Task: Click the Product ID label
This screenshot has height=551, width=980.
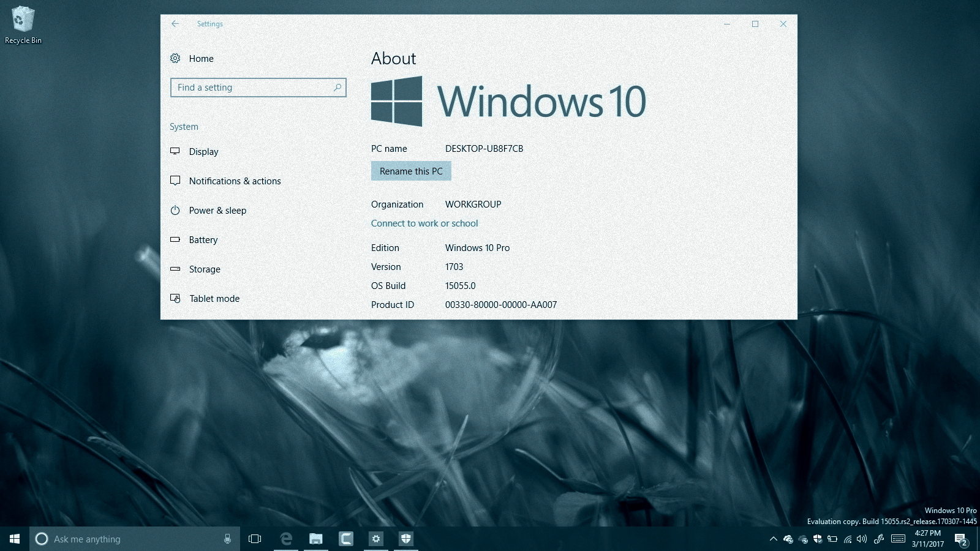Action: point(393,305)
